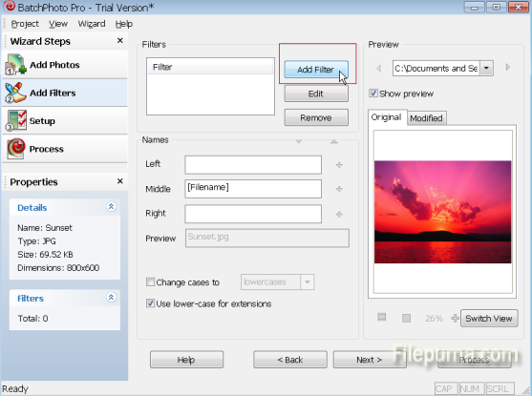
Task: Enable the Change cases to checkbox
Action: [x=150, y=281]
